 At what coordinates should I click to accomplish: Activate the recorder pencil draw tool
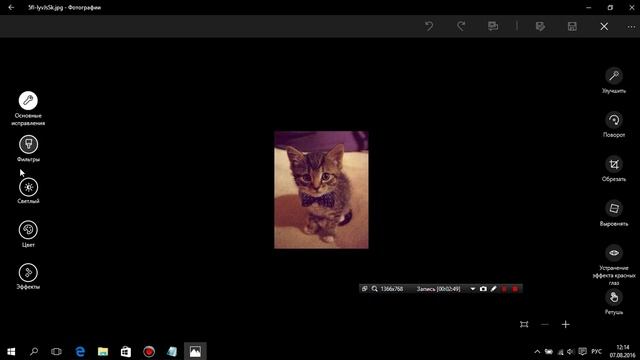pos(493,289)
